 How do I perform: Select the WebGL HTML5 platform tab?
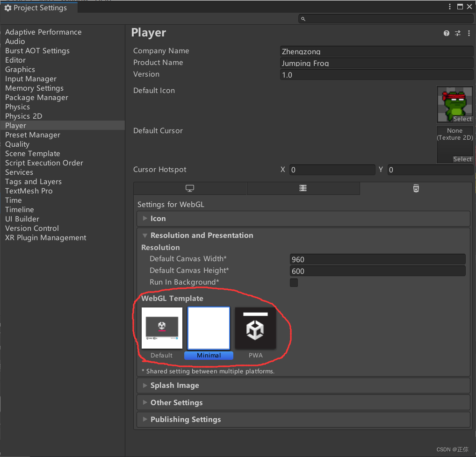coord(416,188)
